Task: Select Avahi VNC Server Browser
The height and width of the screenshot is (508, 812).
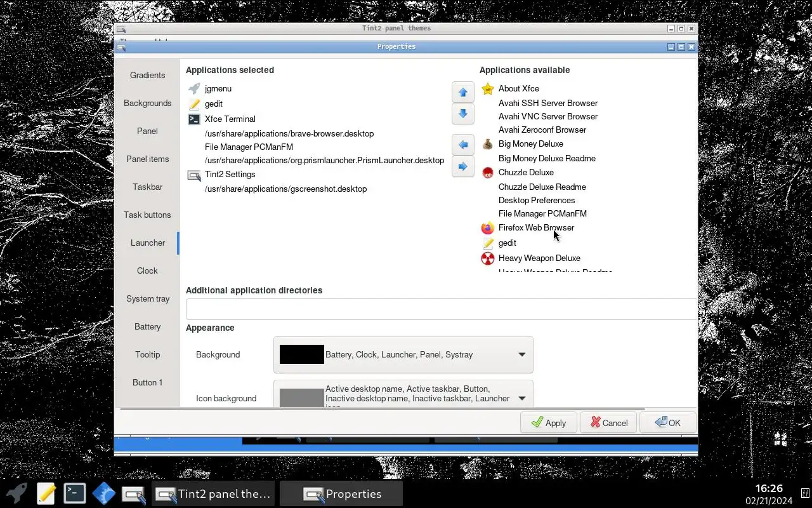Action: click(x=548, y=117)
